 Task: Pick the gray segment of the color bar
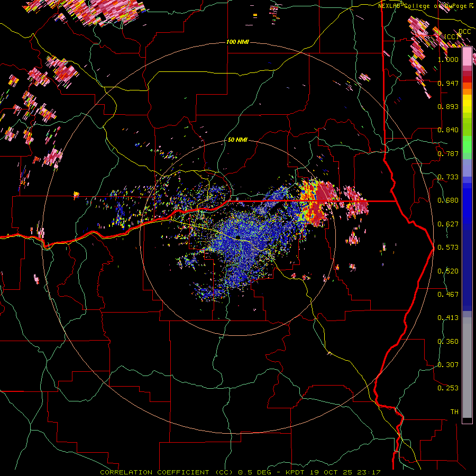[467, 368]
